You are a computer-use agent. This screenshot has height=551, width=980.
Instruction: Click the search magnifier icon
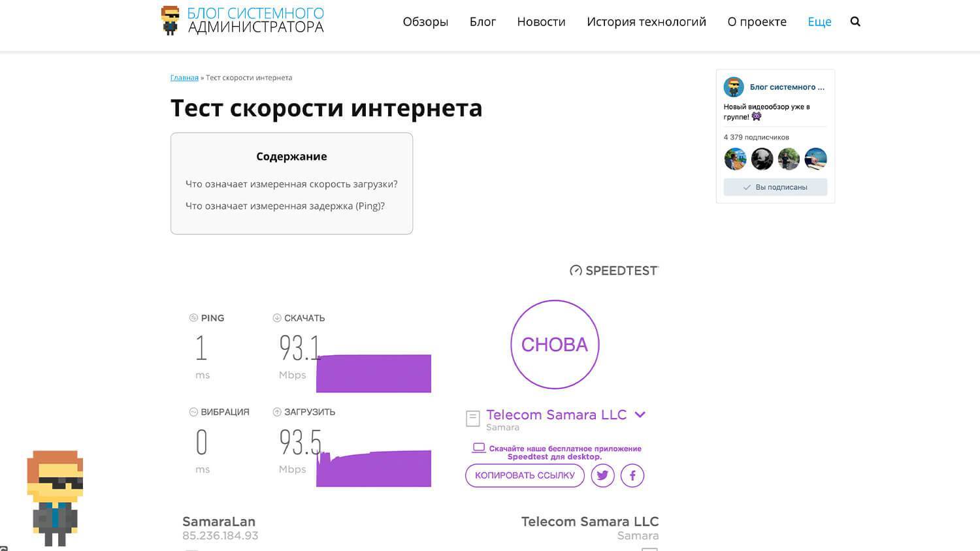click(855, 22)
